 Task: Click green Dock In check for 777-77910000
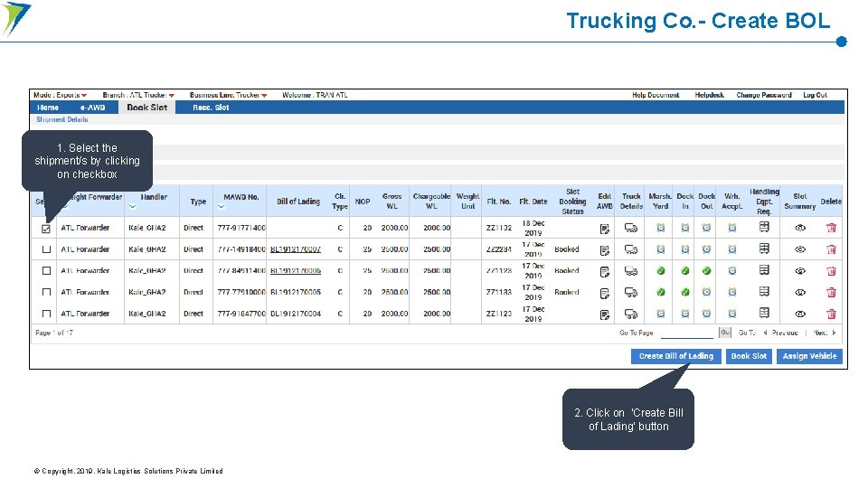[685, 292]
